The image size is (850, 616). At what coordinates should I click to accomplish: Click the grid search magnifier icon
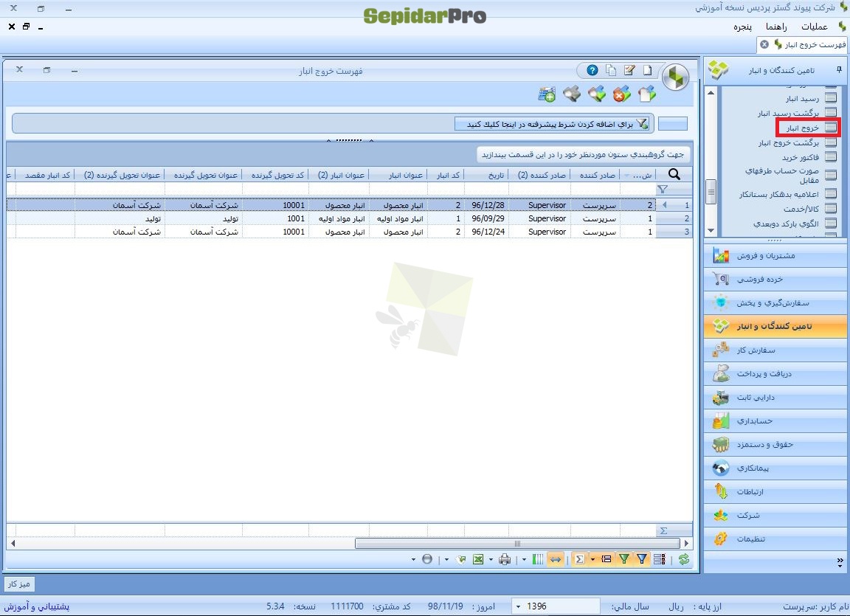674,174
